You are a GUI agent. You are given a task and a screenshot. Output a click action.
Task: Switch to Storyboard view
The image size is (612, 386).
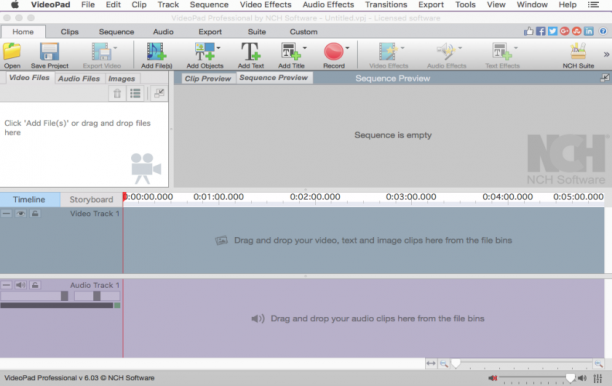[x=91, y=199]
